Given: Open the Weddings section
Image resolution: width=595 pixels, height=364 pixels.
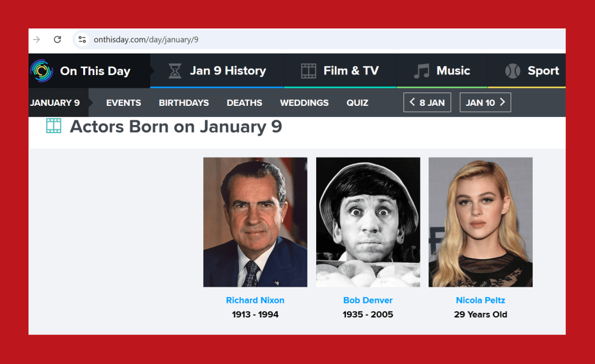Looking at the screenshot, I should point(304,103).
